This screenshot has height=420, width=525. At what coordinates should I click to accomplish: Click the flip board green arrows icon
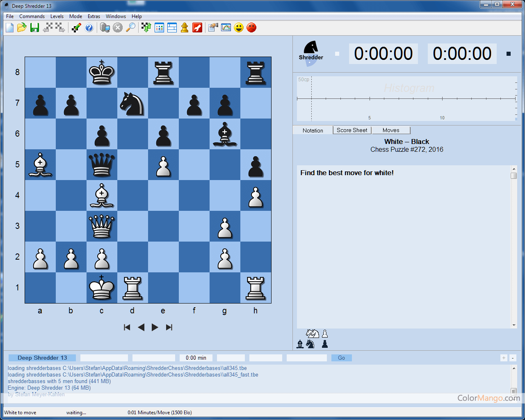coord(146,27)
